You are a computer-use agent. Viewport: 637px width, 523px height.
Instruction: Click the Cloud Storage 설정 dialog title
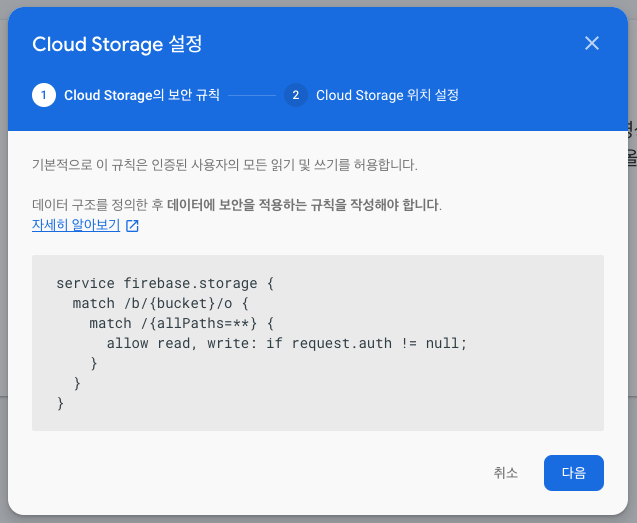[x=117, y=44]
